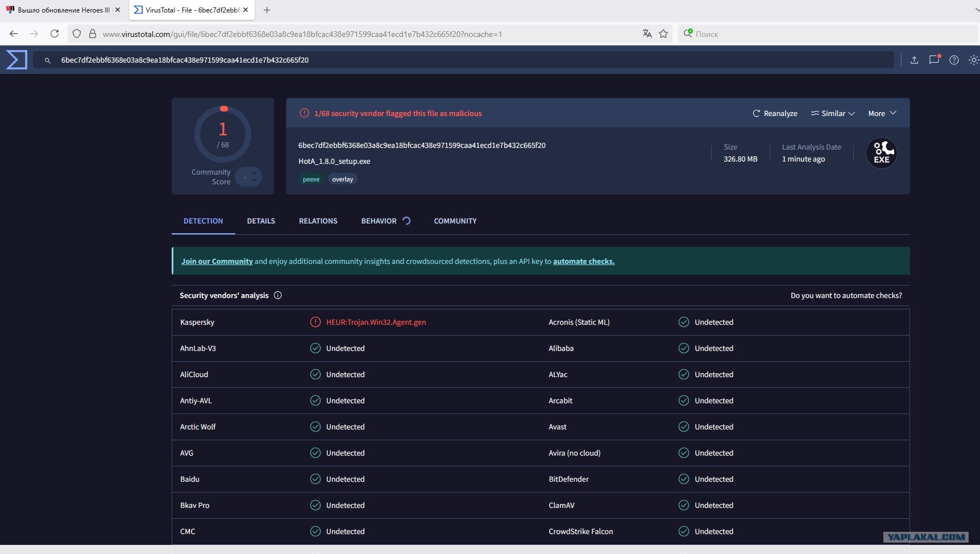
Task: Click the flagged as malicious banner text
Action: (398, 113)
